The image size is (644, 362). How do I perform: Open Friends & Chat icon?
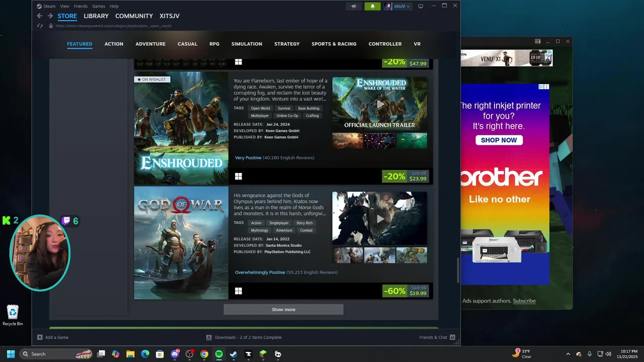[452, 337]
